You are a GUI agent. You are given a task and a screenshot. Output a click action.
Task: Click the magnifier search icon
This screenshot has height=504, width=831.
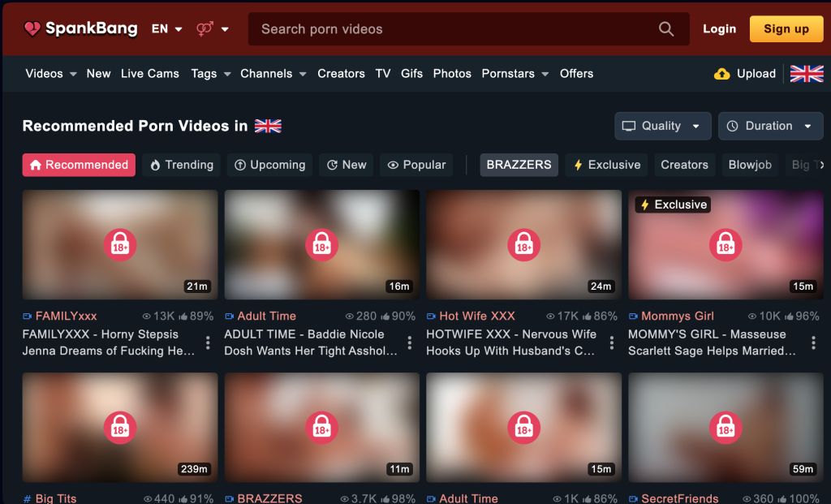(666, 29)
